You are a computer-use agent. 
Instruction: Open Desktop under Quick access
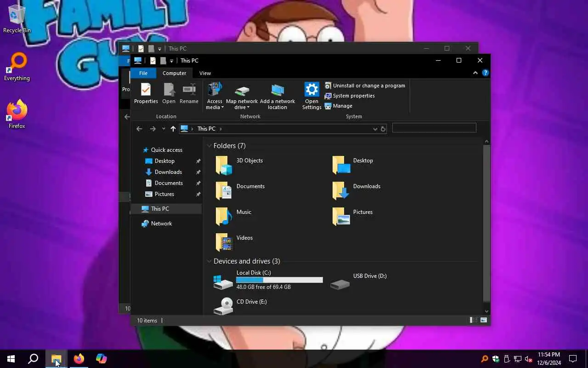164,161
